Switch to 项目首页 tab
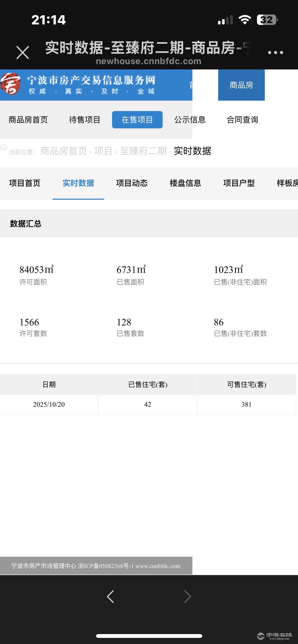Screen dimensions: 298x644 [x=25, y=183]
